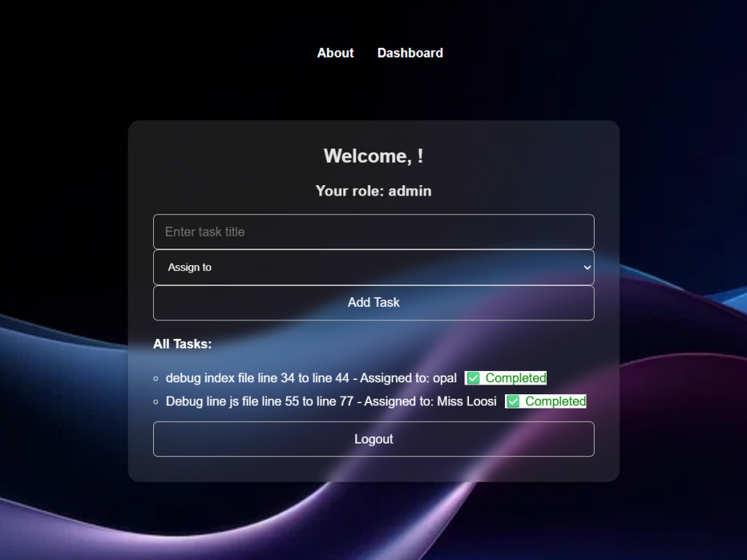Click green checkmark icon for opal's task
This screenshot has width=747, height=560.
click(473, 378)
